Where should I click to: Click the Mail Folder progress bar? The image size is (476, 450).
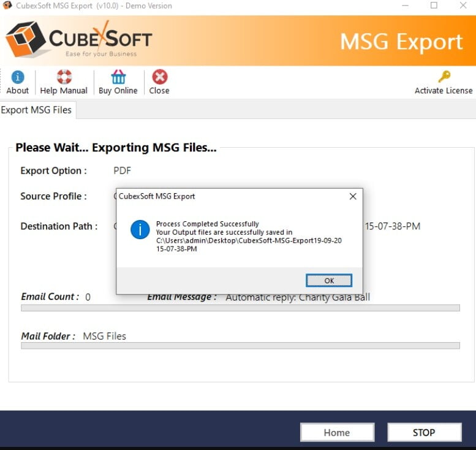point(240,346)
